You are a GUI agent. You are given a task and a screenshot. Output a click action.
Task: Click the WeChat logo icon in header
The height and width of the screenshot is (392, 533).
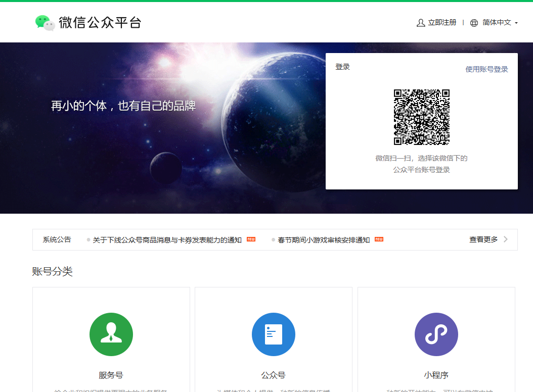click(45, 23)
